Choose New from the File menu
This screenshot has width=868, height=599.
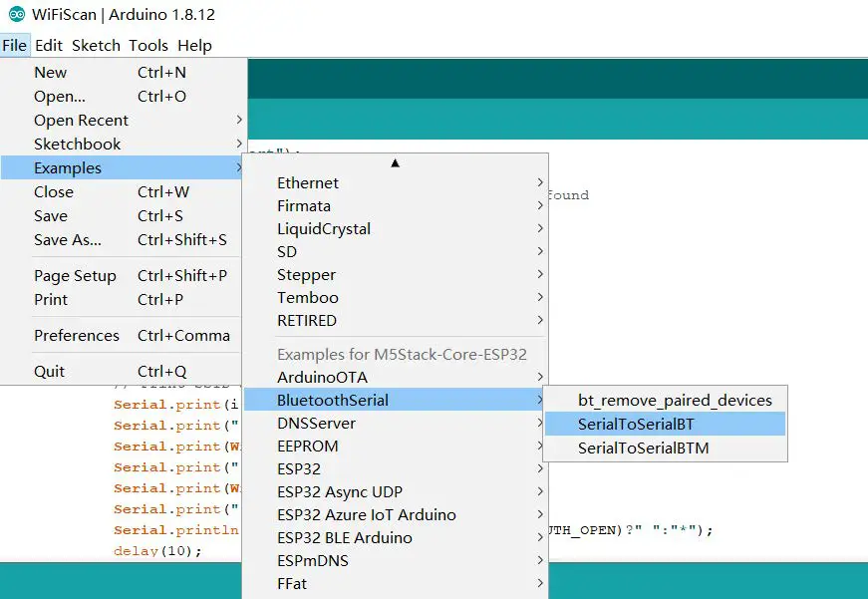point(122,73)
